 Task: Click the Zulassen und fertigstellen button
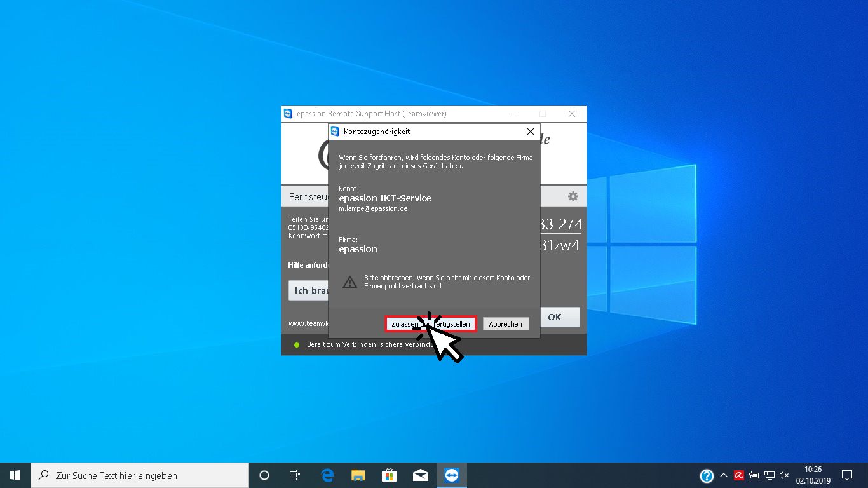431,324
